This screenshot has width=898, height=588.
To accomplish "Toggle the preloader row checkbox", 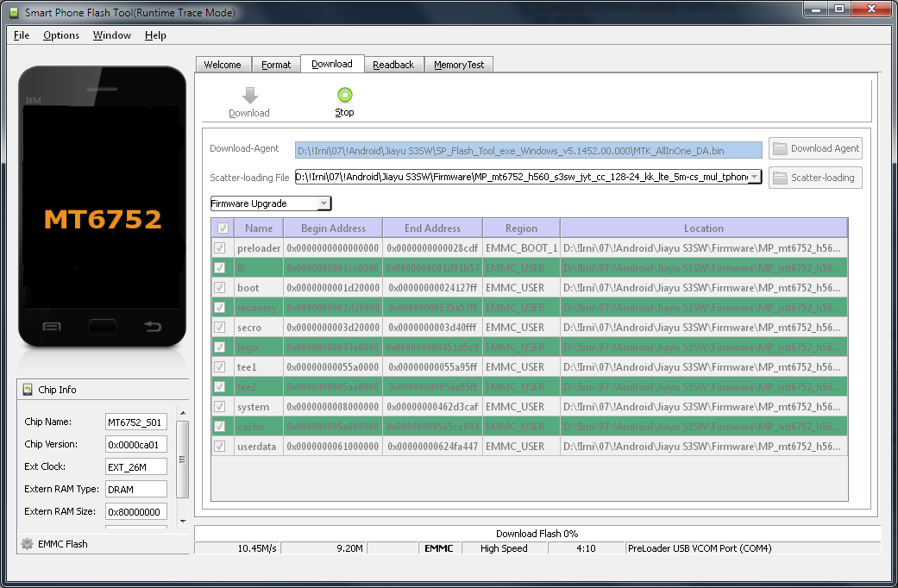I will (x=219, y=248).
